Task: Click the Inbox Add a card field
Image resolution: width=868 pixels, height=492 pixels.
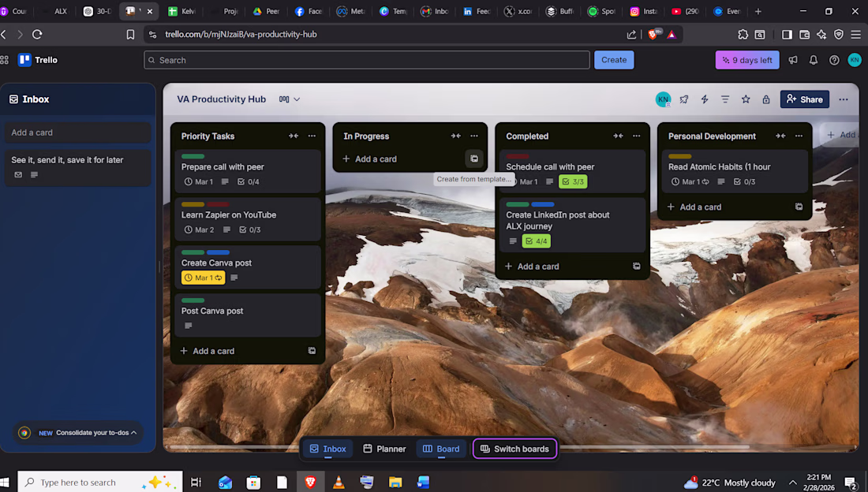Action: (x=77, y=132)
